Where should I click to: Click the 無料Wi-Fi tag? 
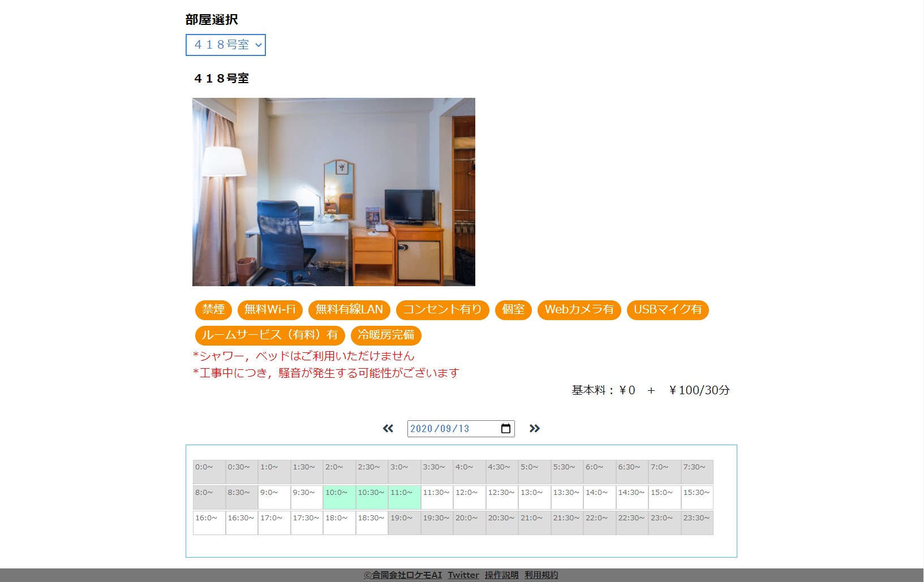tap(270, 309)
